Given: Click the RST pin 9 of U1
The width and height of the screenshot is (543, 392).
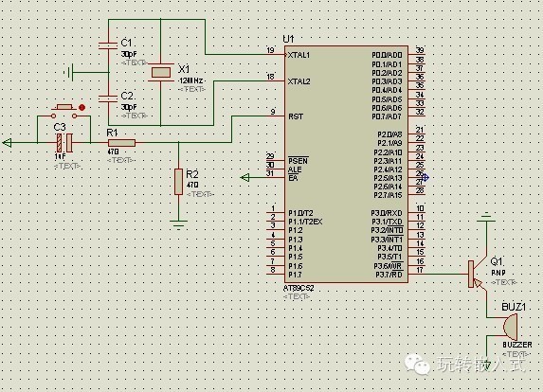Looking at the screenshot, I should click(x=277, y=116).
